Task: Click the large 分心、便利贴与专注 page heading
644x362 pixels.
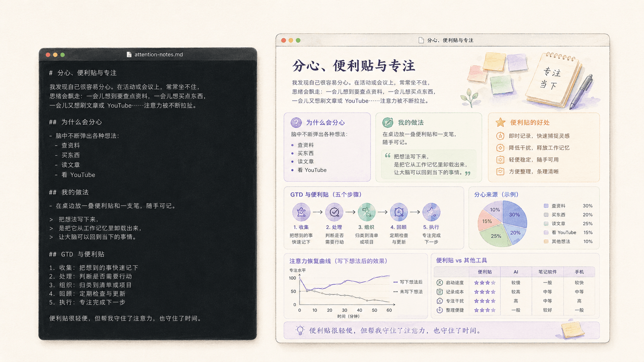Action: [x=354, y=66]
